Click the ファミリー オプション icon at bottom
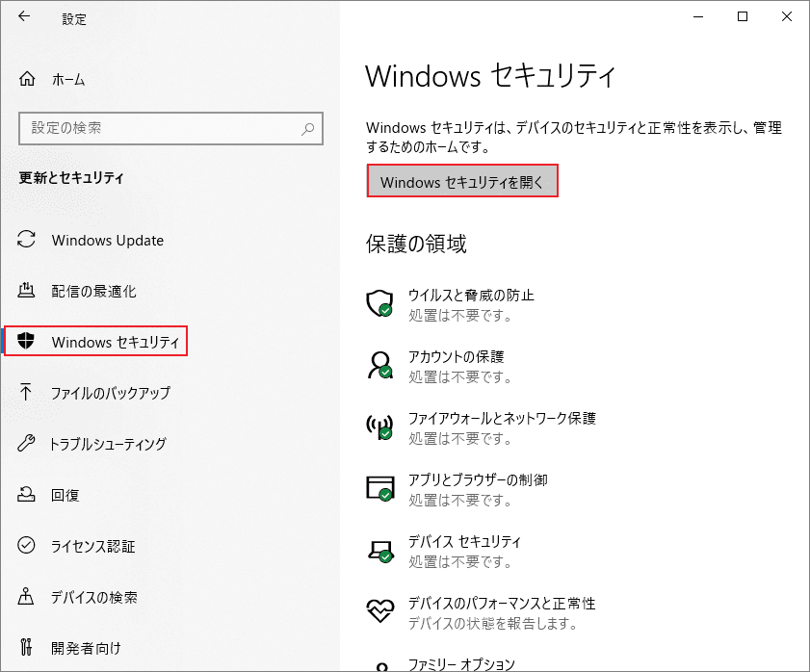The height and width of the screenshot is (672, 810). pos(379,664)
